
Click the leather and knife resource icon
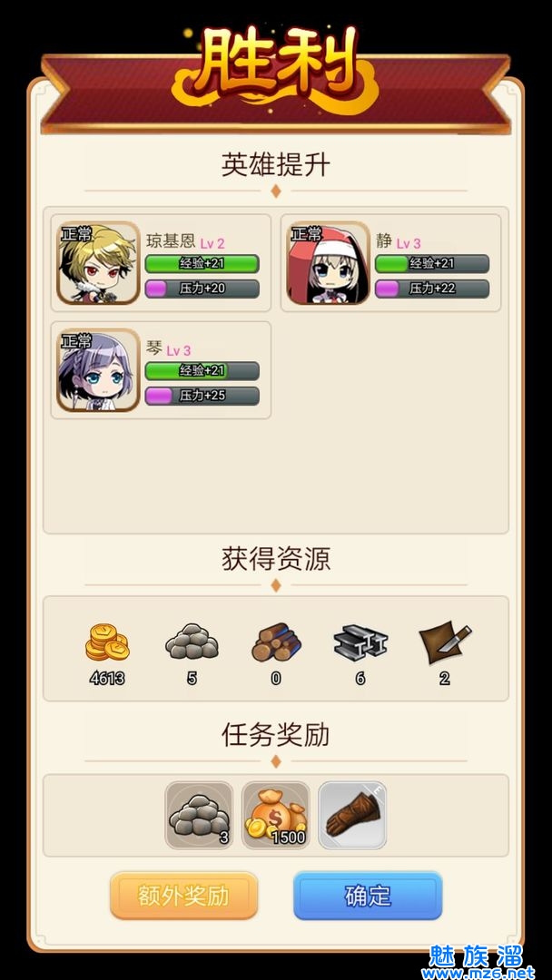(x=445, y=643)
